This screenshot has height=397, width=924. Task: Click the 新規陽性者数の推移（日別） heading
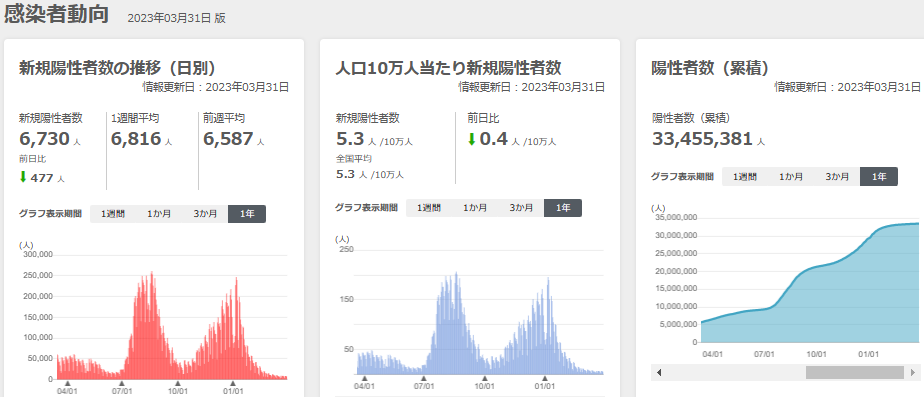pyautogui.click(x=121, y=67)
